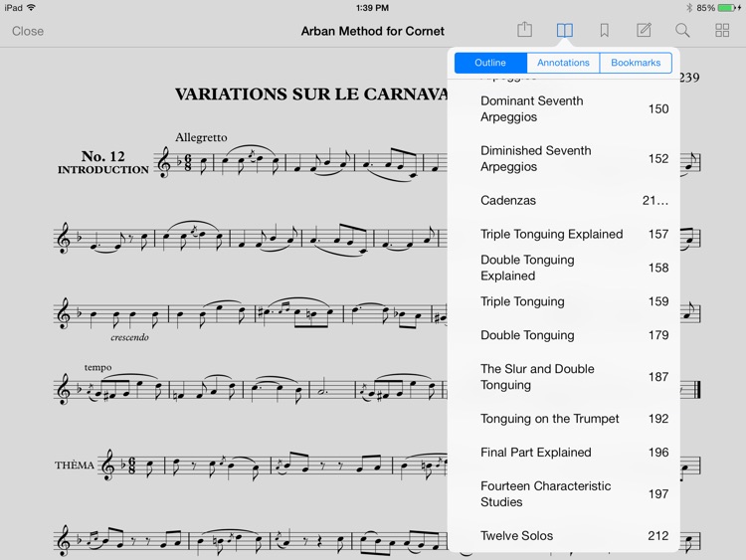Tap the Arban Method for Cornet title
This screenshot has width=746, height=560.
(x=373, y=32)
